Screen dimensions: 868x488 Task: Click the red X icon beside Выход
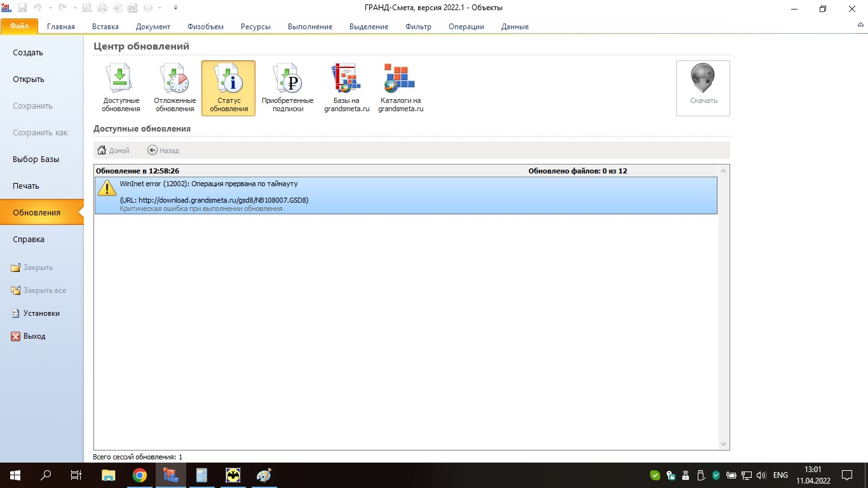(x=16, y=336)
